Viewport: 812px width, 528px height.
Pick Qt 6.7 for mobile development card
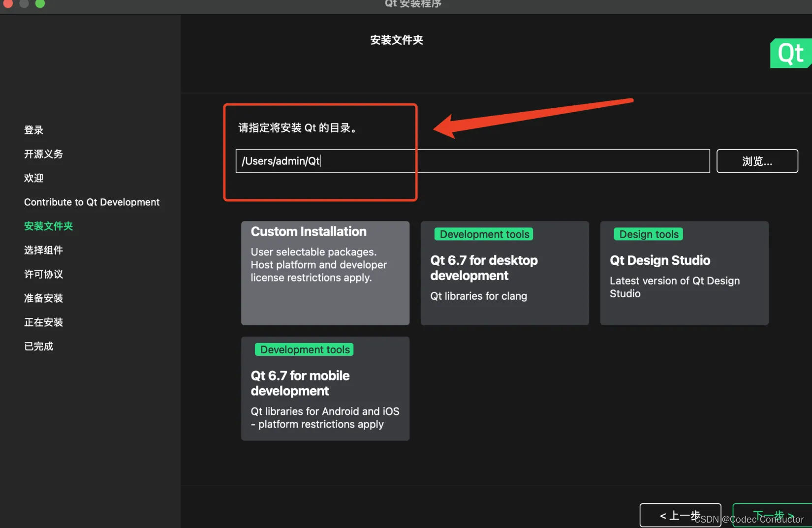pyautogui.click(x=325, y=388)
